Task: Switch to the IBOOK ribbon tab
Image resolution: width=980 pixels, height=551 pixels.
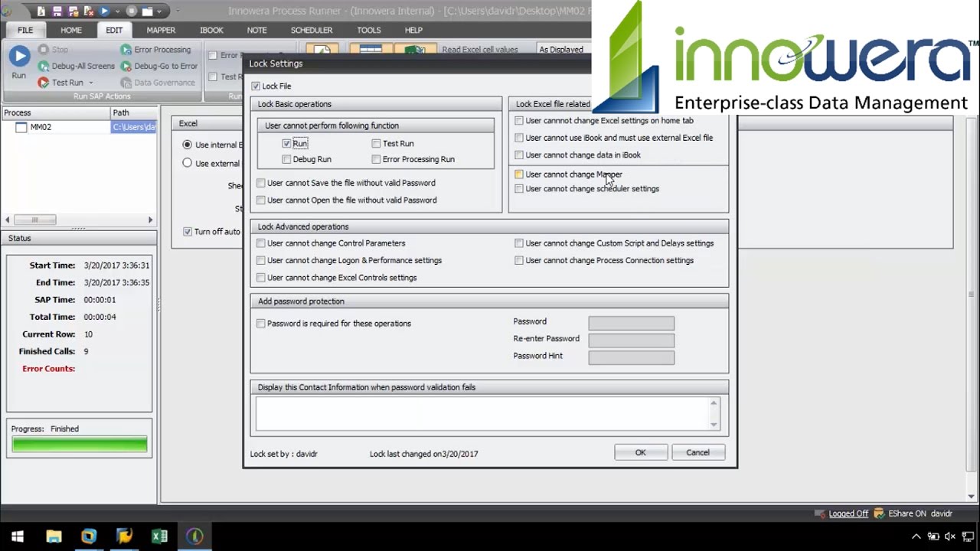Action: pyautogui.click(x=211, y=30)
